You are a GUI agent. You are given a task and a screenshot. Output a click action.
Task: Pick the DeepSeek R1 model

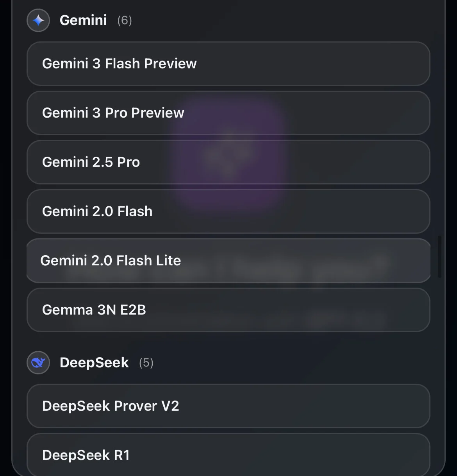point(228,455)
